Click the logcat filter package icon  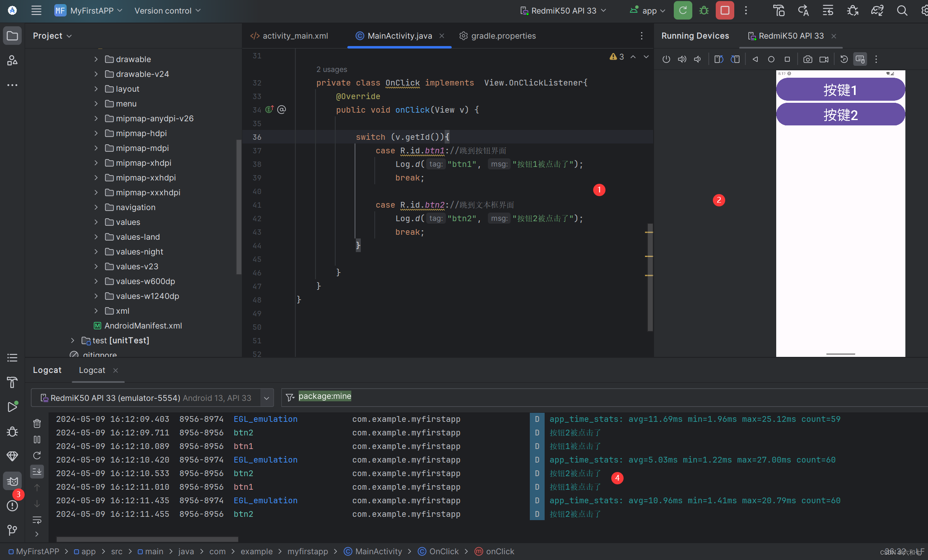290,396
